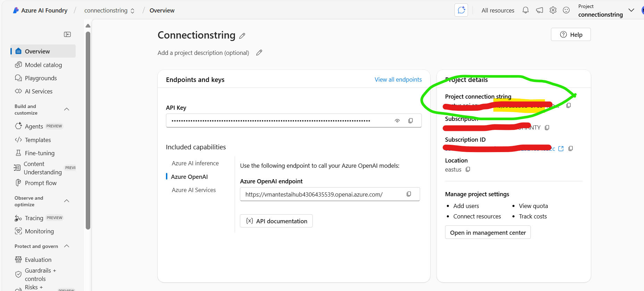Viewport: 644px width, 291px height.
Task: Open Subscription ID in external link
Action: 561,149
